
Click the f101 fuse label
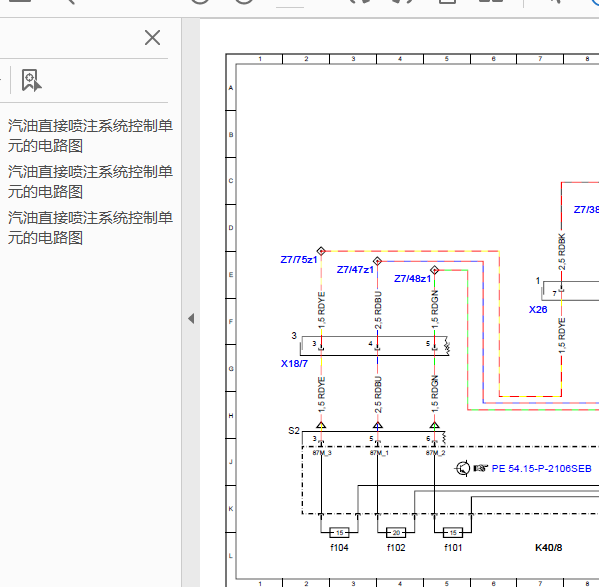tap(453, 548)
